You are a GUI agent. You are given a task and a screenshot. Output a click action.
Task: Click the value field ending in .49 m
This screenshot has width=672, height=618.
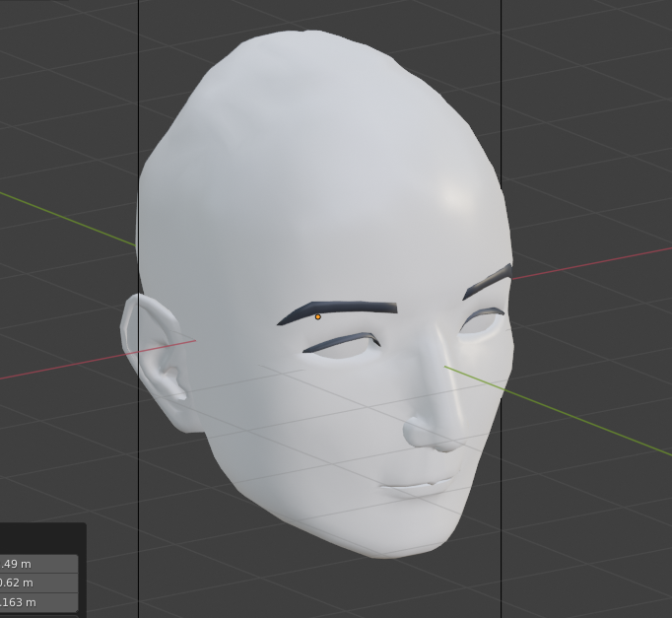[x=38, y=564]
